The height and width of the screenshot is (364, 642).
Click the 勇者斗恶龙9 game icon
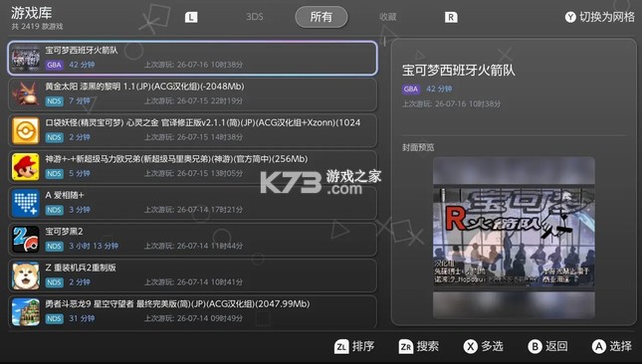pyautogui.click(x=26, y=312)
